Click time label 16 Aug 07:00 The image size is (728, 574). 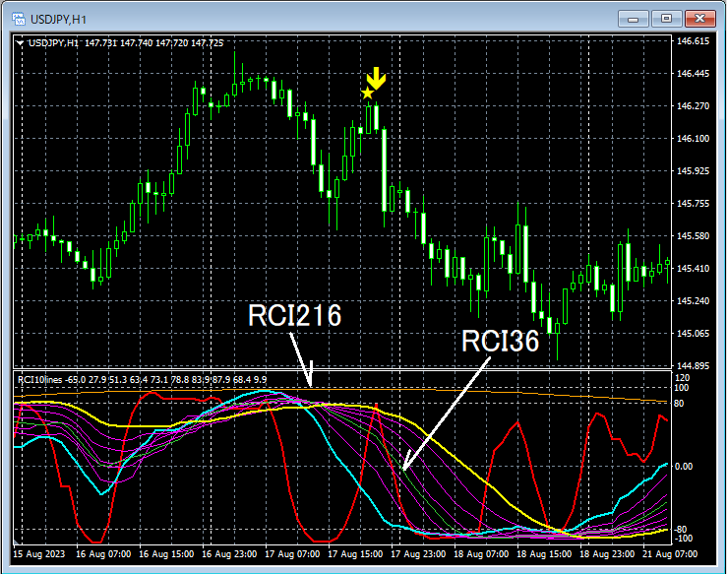coord(103,554)
